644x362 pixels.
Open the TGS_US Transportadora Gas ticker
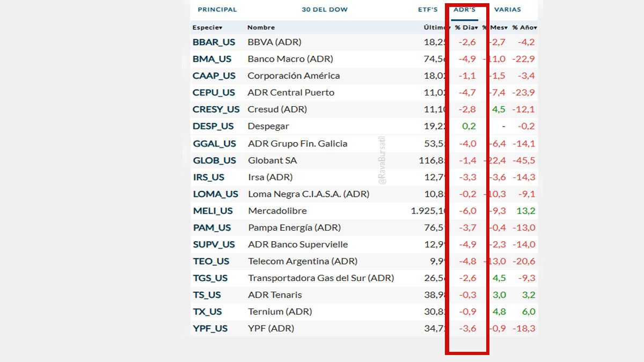pos(209,278)
